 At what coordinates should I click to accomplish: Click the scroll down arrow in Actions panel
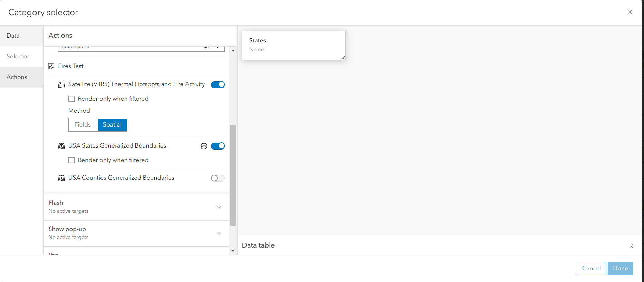coord(233,251)
